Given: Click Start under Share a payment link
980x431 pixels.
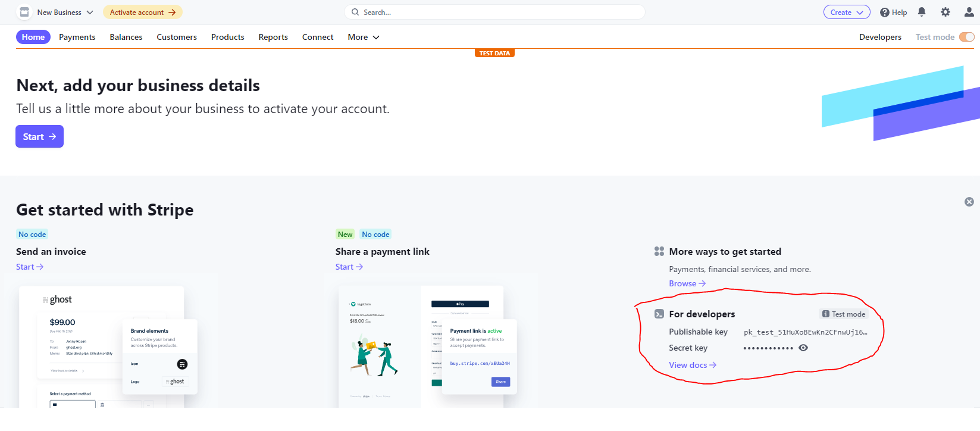Looking at the screenshot, I should (x=349, y=267).
